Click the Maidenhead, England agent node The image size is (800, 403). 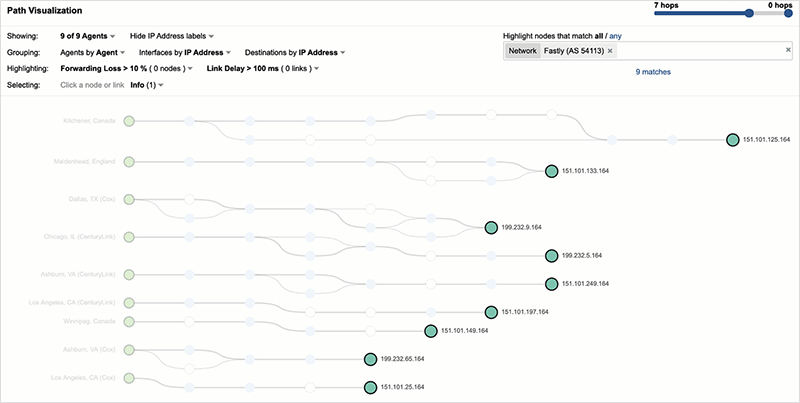127,161
